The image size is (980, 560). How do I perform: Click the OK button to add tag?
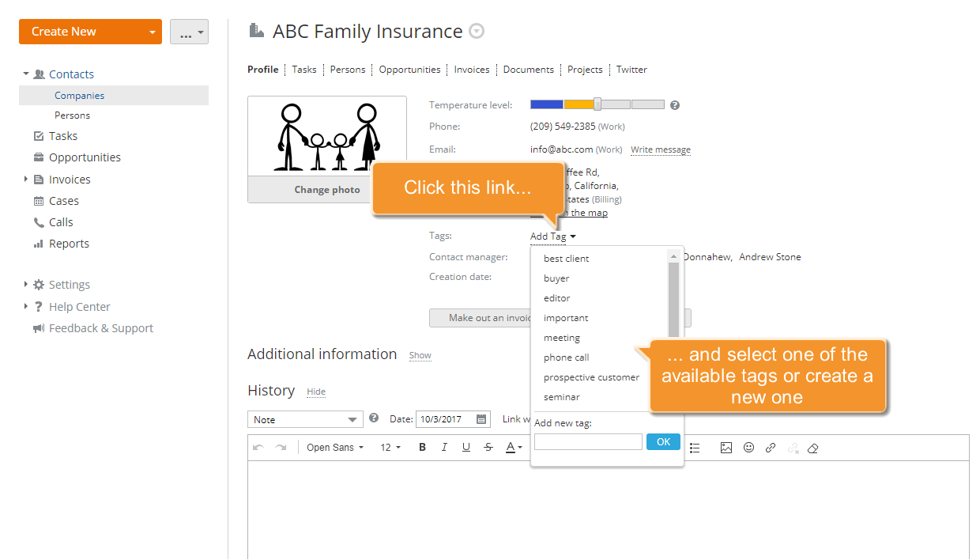[663, 442]
